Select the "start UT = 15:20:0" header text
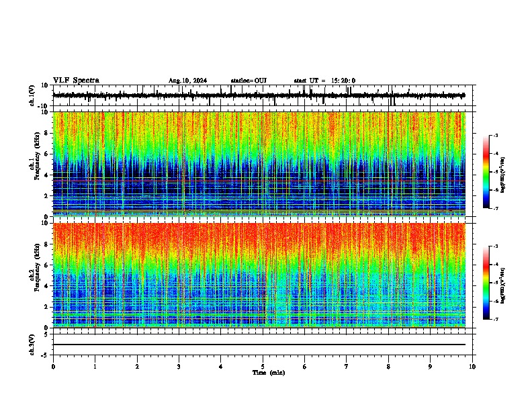Screen dimensions: 532x411 click(x=324, y=81)
